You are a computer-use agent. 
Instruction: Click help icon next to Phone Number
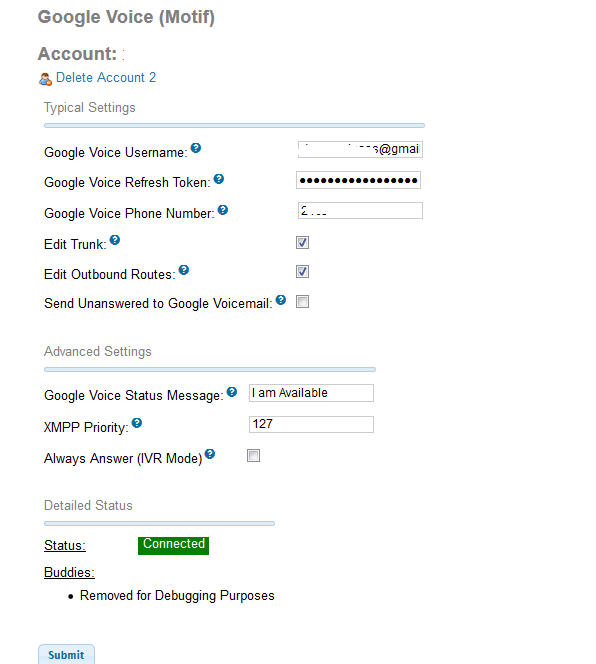point(223,210)
